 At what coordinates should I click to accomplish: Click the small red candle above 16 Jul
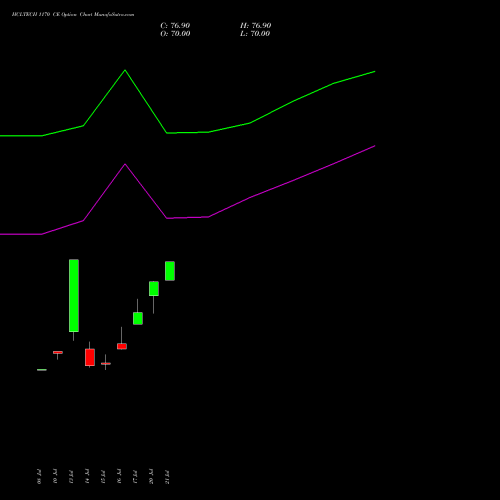point(122,346)
